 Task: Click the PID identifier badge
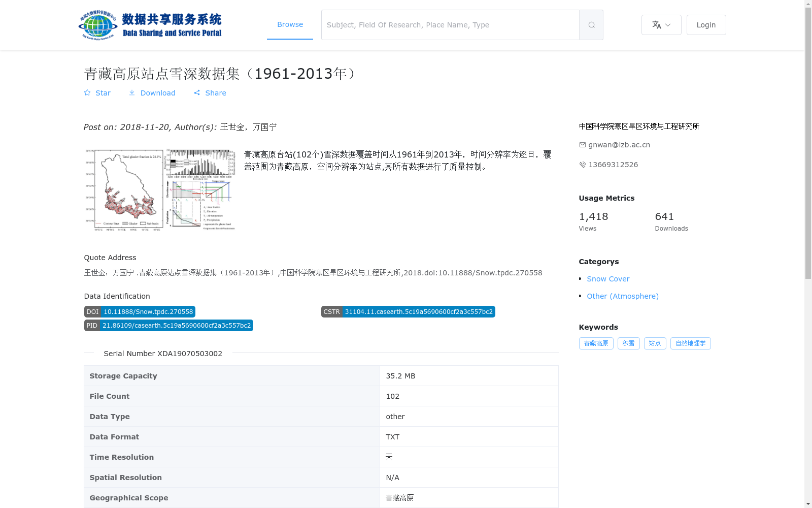[168, 326]
